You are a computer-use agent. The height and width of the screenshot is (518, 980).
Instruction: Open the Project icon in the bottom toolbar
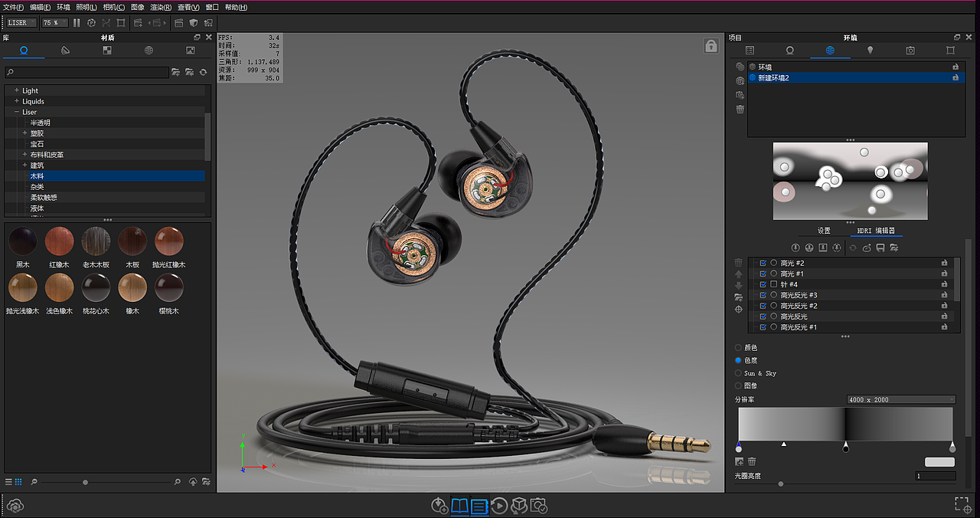coord(479,506)
